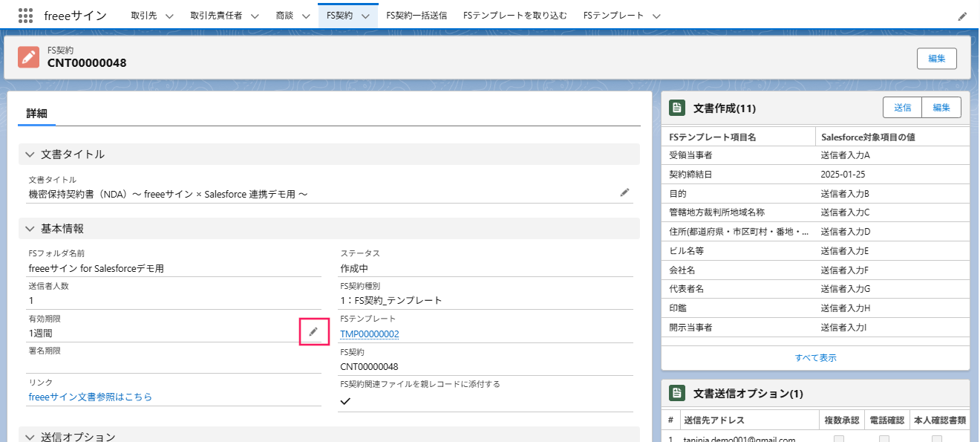Select the 代表者名 row cell
The height and width of the screenshot is (442, 980).
click(687, 289)
